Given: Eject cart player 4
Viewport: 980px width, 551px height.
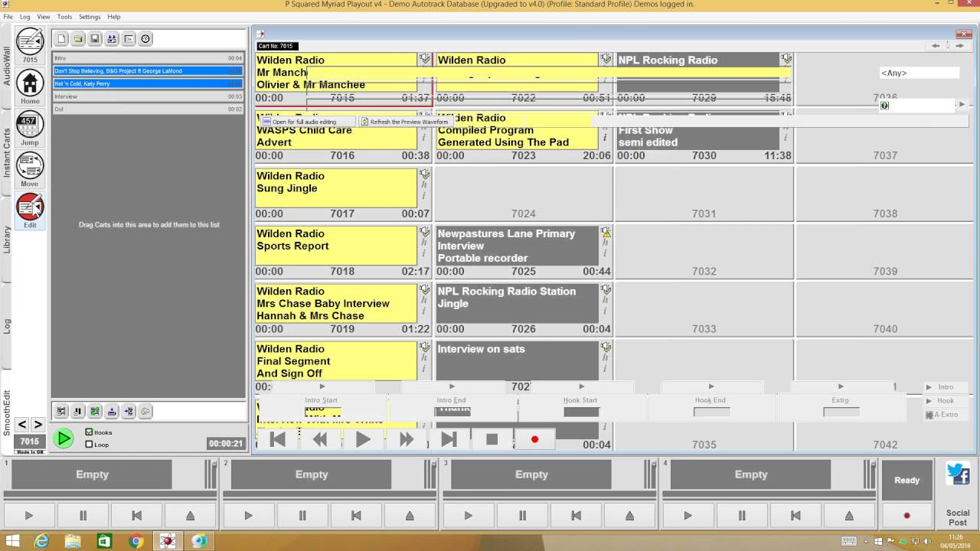Looking at the screenshot, I should 849,516.
